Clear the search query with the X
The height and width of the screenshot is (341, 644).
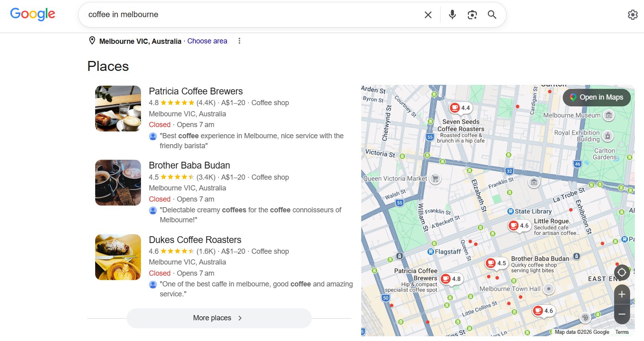tap(428, 15)
